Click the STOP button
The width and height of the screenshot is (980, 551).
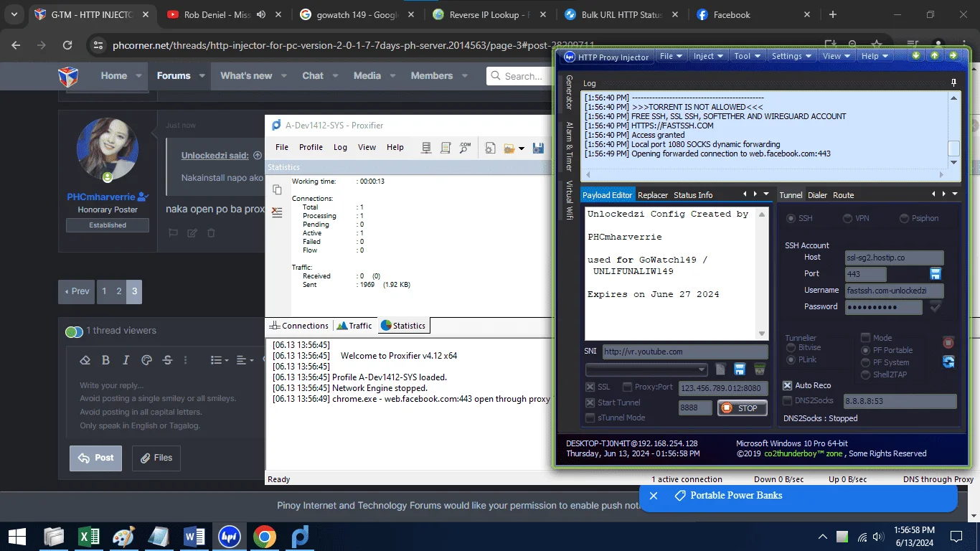pyautogui.click(x=742, y=408)
